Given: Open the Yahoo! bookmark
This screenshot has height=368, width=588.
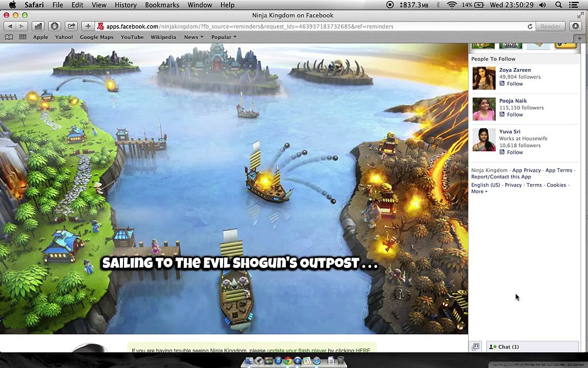Looking at the screenshot, I should 64,37.
